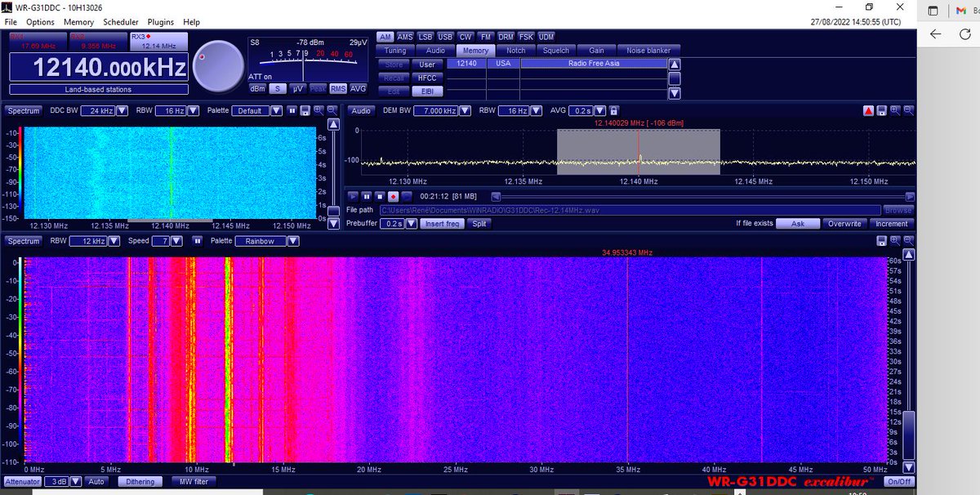Turn receiver On/Off
This screenshot has width=980, height=495.
point(899,481)
